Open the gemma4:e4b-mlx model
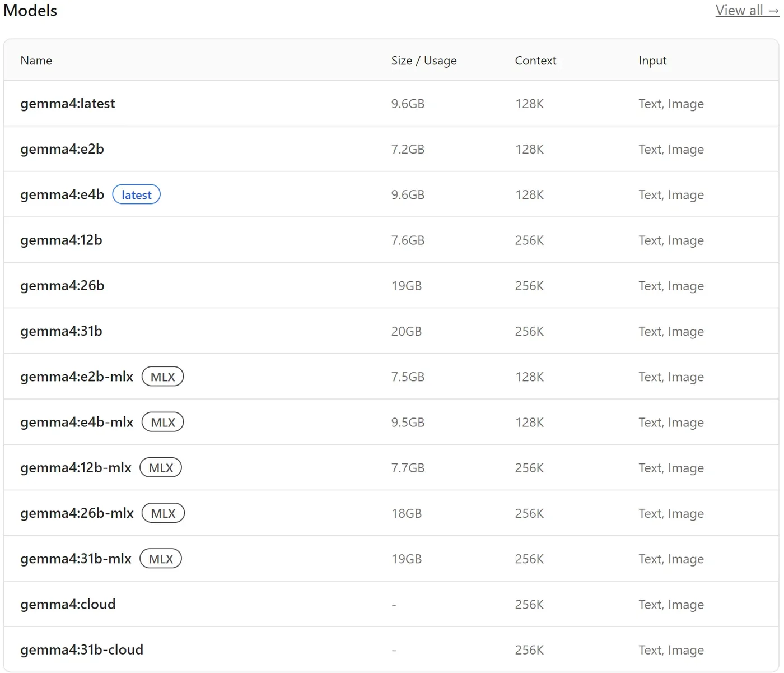784x673 pixels. 77,422
